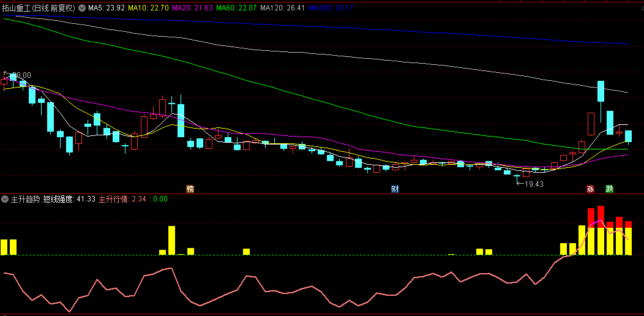Select the MA120: 26.41 label

pyautogui.click(x=283, y=7)
